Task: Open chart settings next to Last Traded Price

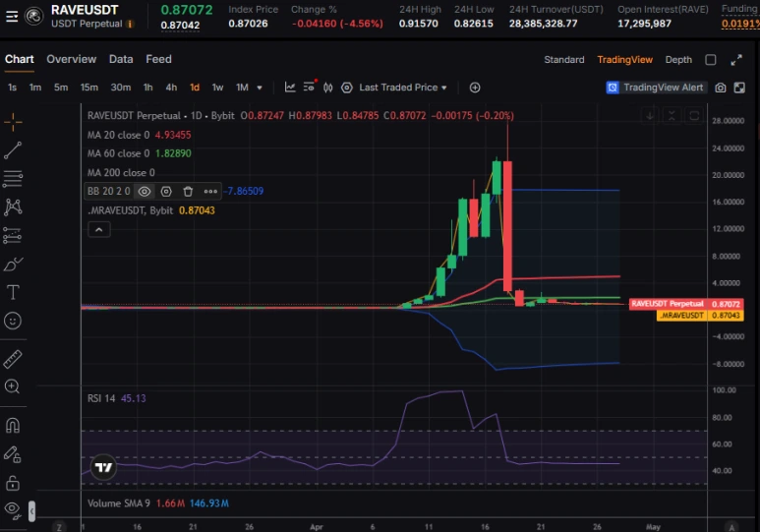Action: point(346,88)
